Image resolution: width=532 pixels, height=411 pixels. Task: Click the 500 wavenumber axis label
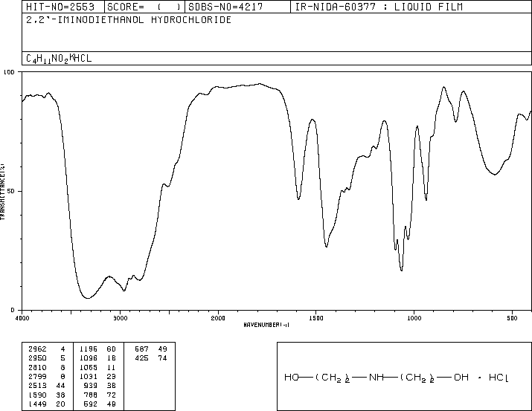(512, 318)
